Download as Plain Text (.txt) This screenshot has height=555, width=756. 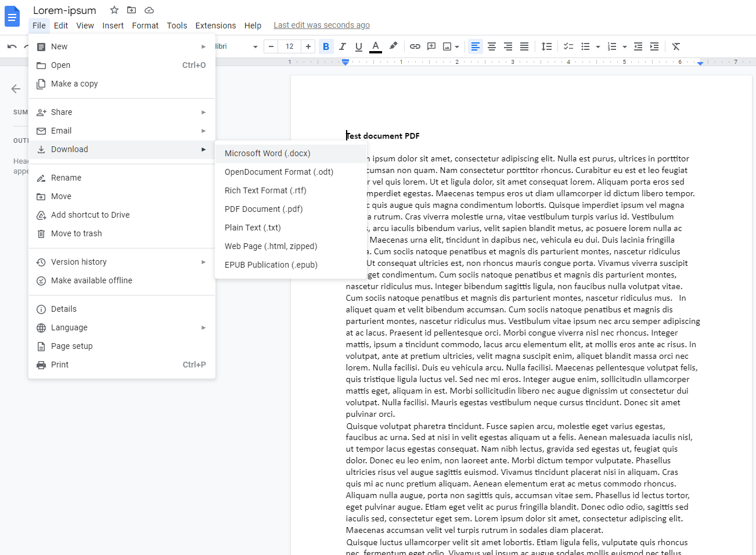(291, 228)
